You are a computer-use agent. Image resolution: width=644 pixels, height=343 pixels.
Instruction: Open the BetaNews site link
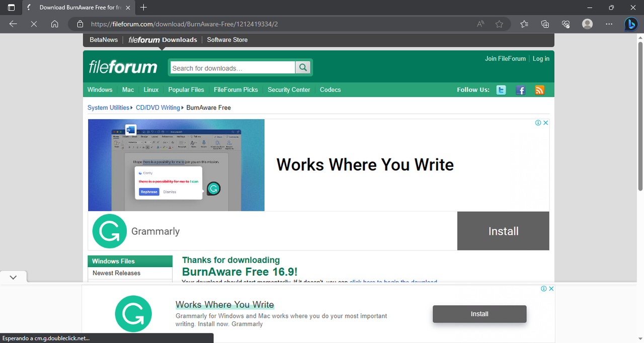104,40
